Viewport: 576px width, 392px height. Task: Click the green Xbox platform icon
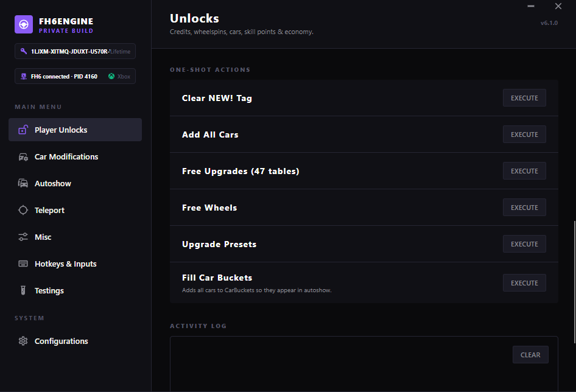111,76
